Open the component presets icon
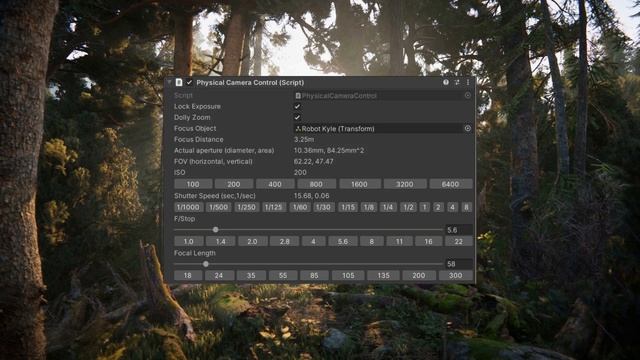This screenshot has width=640, height=360. 457,82
